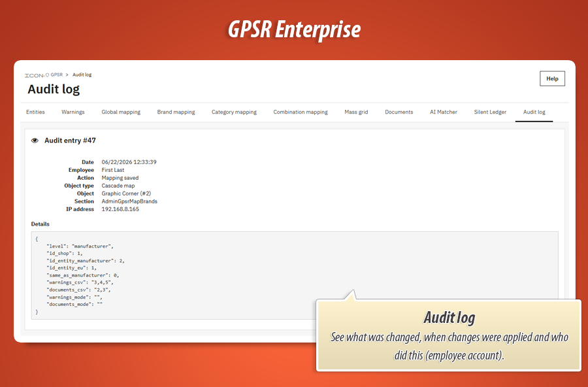Click the IP address 192.168.8.165
This screenshot has height=387, width=588.
coord(120,209)
